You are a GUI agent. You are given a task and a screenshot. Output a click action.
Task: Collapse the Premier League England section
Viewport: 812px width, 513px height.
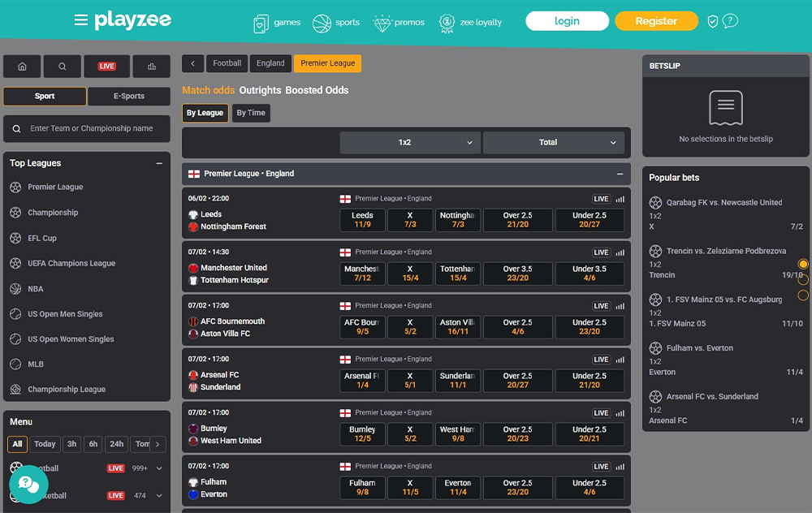pyautogui.click(x=620, y=174)
